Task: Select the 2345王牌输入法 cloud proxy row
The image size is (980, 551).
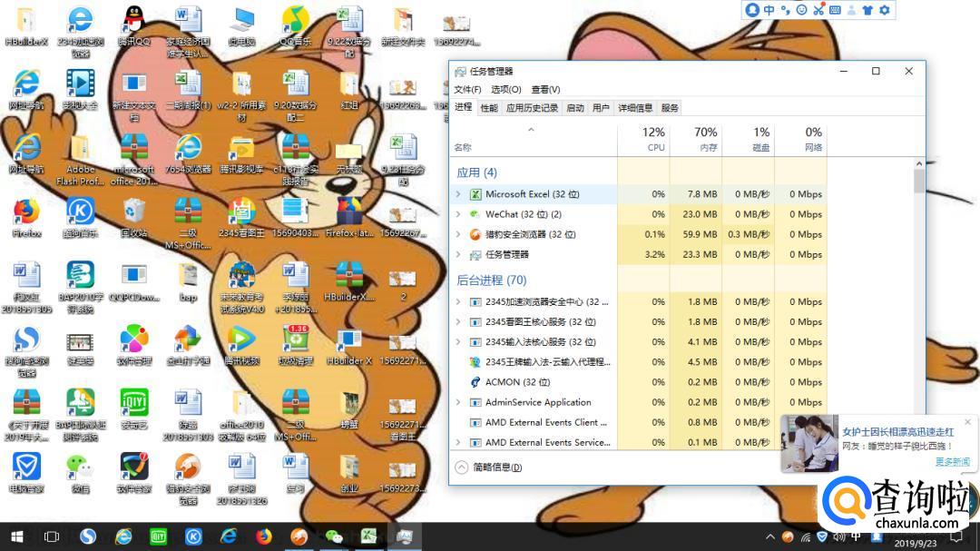Action: [638, 362]
